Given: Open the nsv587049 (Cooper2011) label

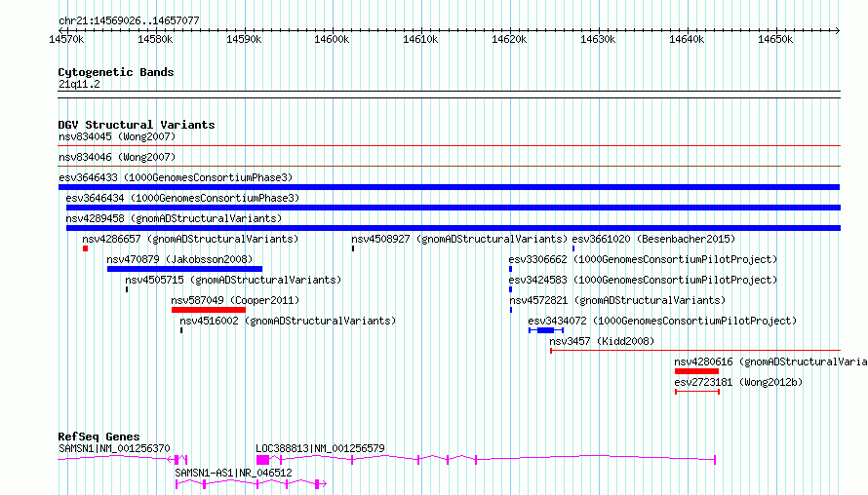Looking at the screenshot, I should [235, 300].
